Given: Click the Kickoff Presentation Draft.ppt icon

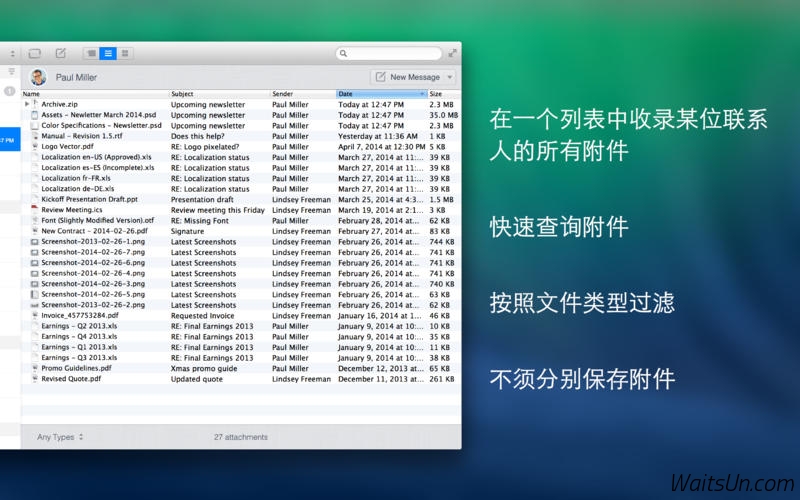Looking at the screenshot, I should 35,199.
